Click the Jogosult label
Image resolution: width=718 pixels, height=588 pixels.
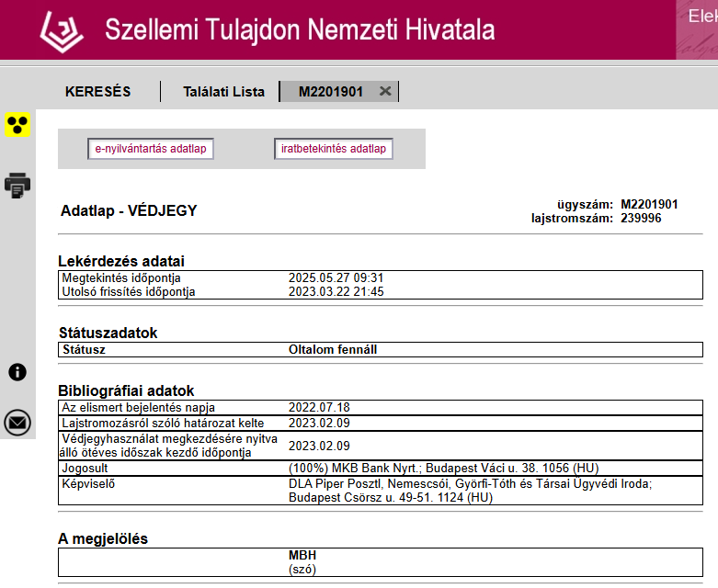pyautogui.click(x=85, y=469)
